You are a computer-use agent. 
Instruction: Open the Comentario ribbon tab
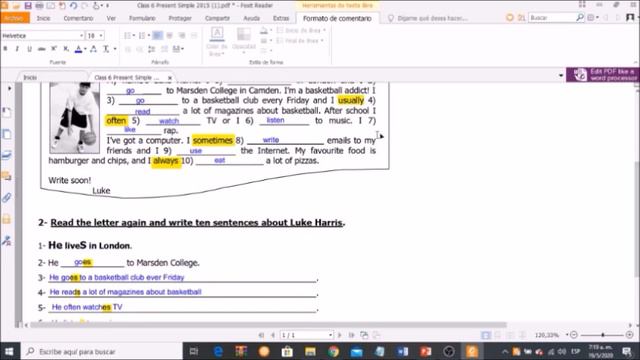click(78, 18)
